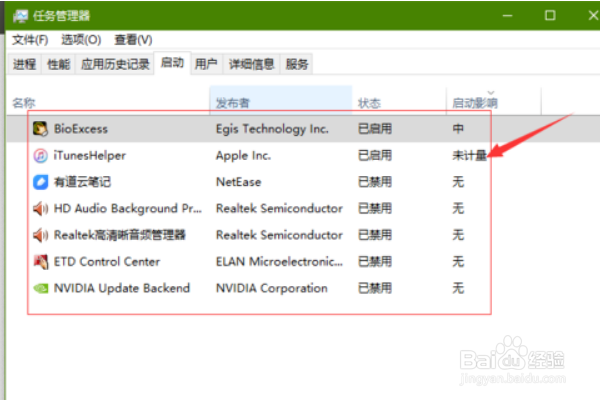This screenshot has width=600, height=400.
Task: Sort by the 状态 column header
Action: click(399, 102)
